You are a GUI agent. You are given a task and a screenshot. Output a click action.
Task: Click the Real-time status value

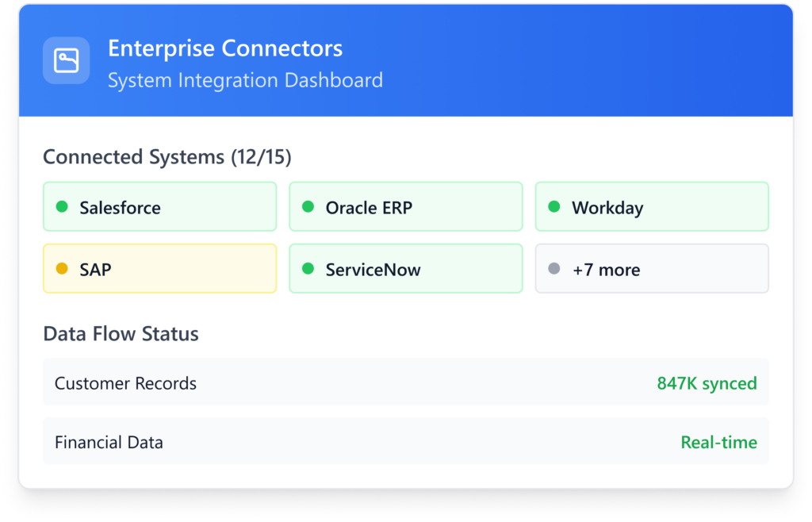point(718,442)
